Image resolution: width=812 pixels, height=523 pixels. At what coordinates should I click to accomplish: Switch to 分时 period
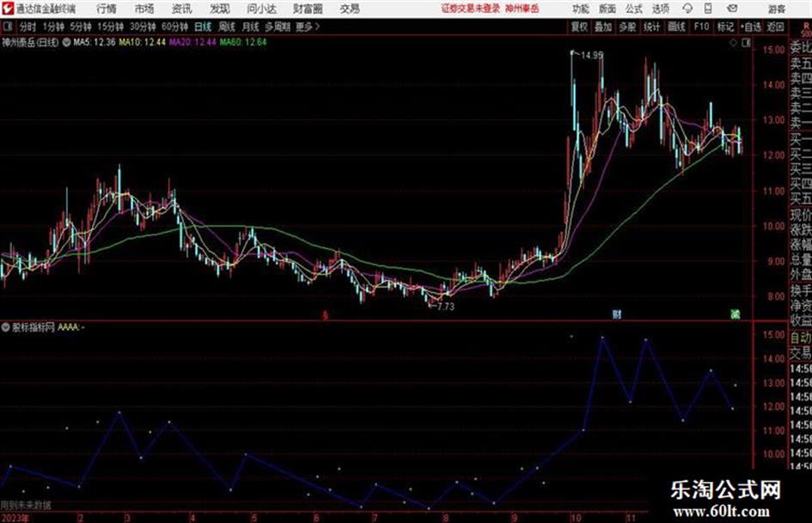28,27
